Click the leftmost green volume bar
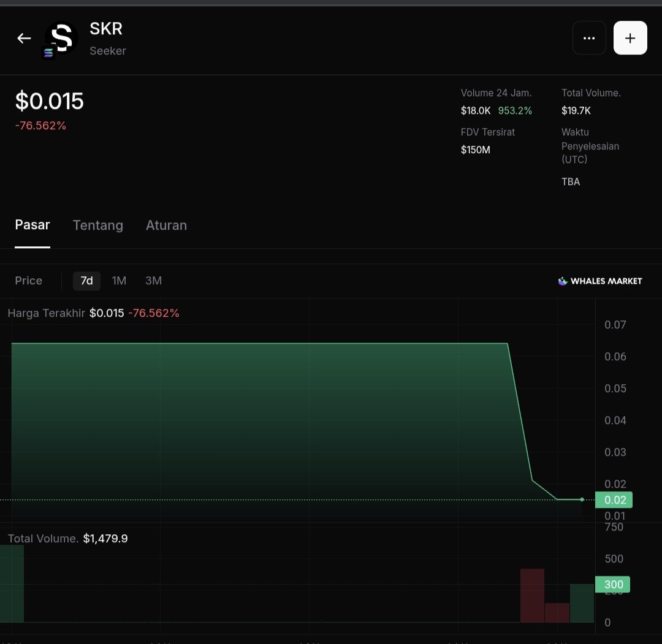662x644 pixels. [x=12, y=584]
